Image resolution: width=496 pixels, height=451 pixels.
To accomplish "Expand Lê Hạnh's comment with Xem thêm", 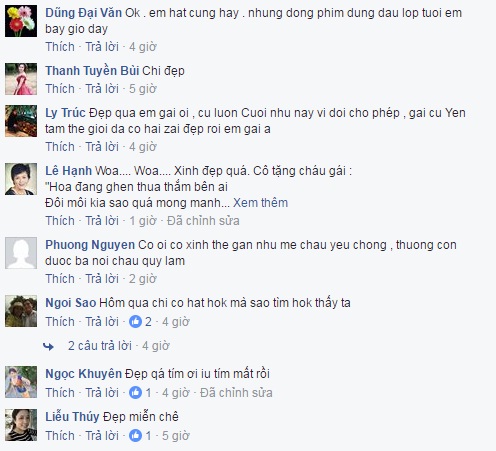I will (x=260, y=203).
